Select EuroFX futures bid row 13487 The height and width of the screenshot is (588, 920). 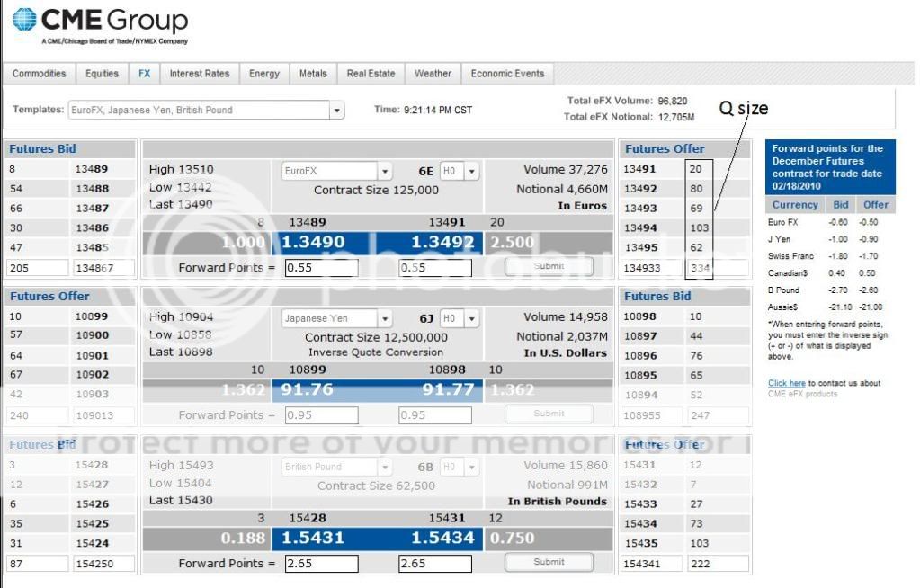point(70,209)
